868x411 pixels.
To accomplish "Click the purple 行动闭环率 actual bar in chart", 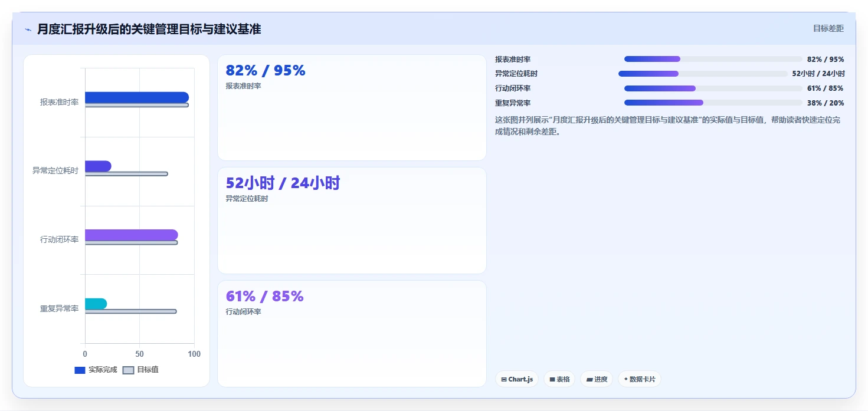I will click(x=131, y=235).
